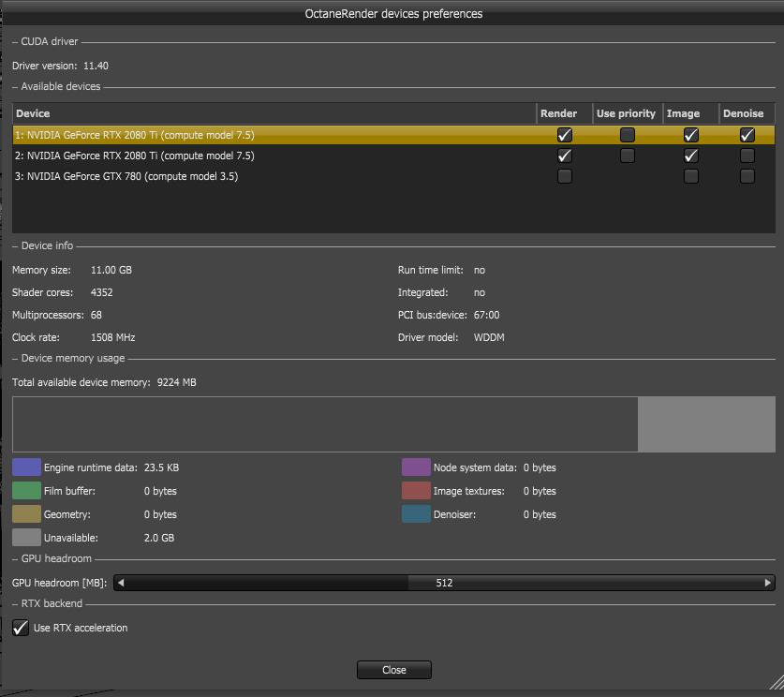
Task: Click the shader cores value 4352
Action: pyautogui.click(x=101, y=292)
